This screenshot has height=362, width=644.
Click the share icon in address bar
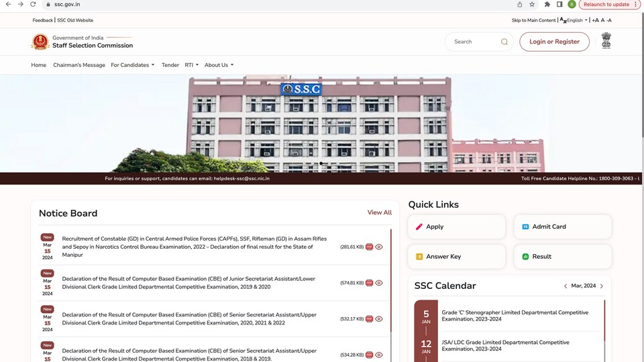(519, 4)
